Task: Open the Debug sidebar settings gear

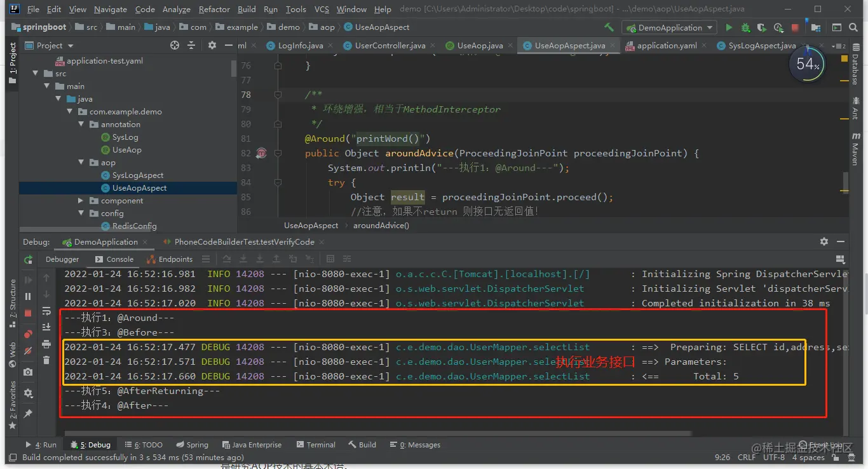Action: point(28,393)
